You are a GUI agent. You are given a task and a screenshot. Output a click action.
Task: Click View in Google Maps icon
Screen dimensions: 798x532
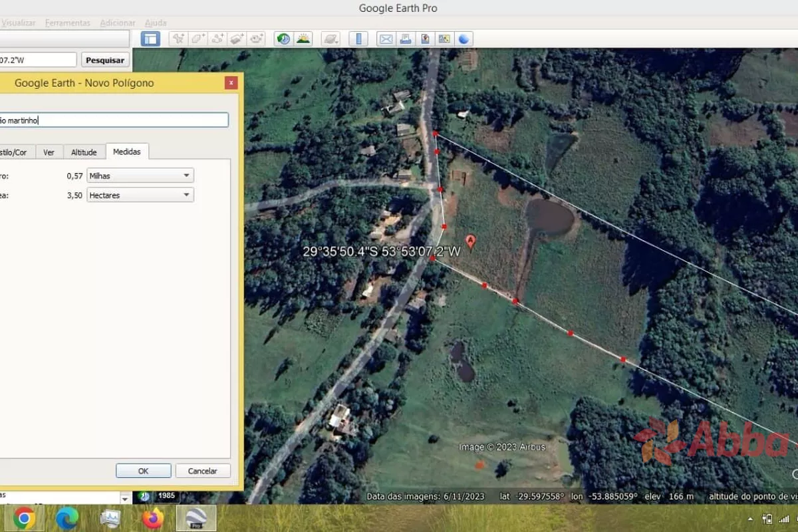[x=444, y=39]
